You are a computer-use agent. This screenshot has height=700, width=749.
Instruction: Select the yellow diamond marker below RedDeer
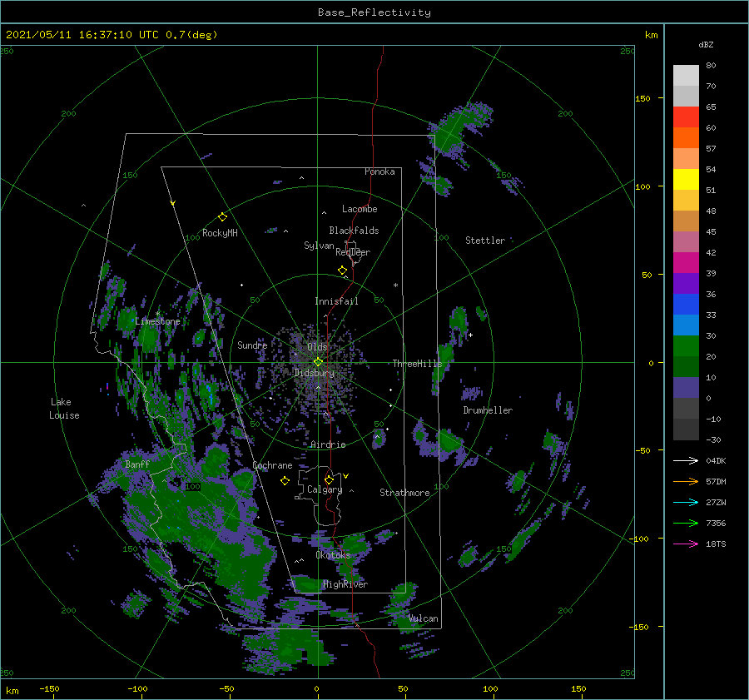342,271
